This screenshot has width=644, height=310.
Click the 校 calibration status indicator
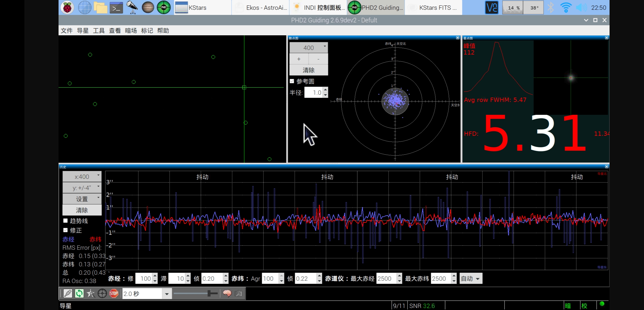584,306
